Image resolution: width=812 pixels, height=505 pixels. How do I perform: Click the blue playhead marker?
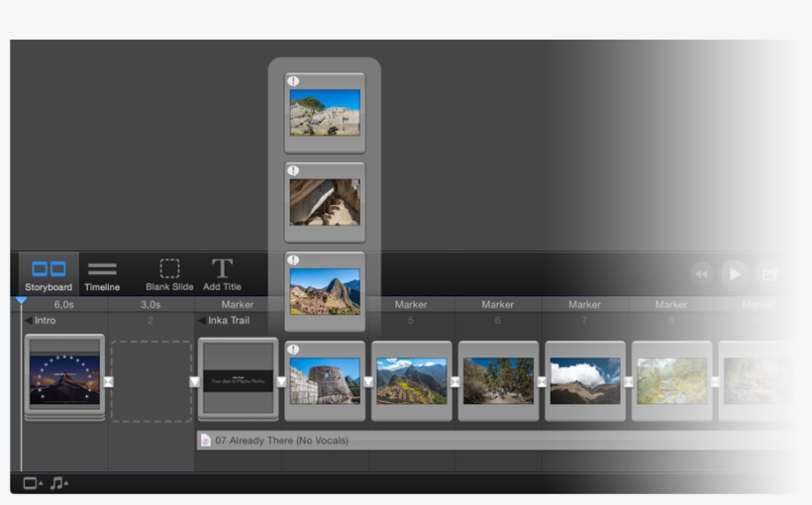[21, 300]
